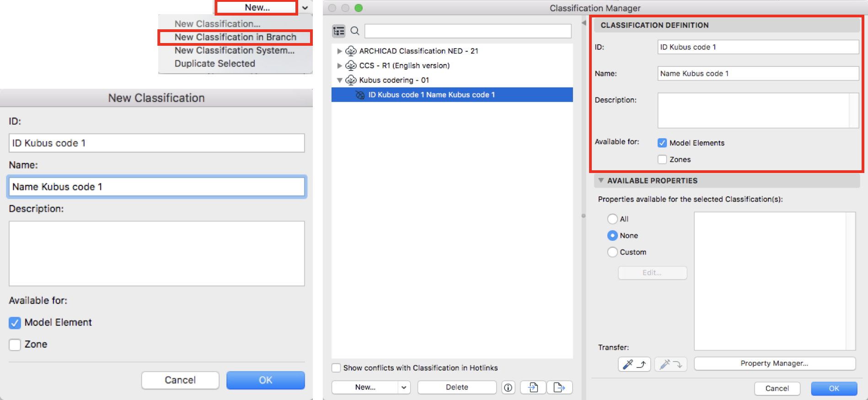The height and width of the screenshot is (400, 868).
Task: Click the export classification icon
Action: pos(559,388)
